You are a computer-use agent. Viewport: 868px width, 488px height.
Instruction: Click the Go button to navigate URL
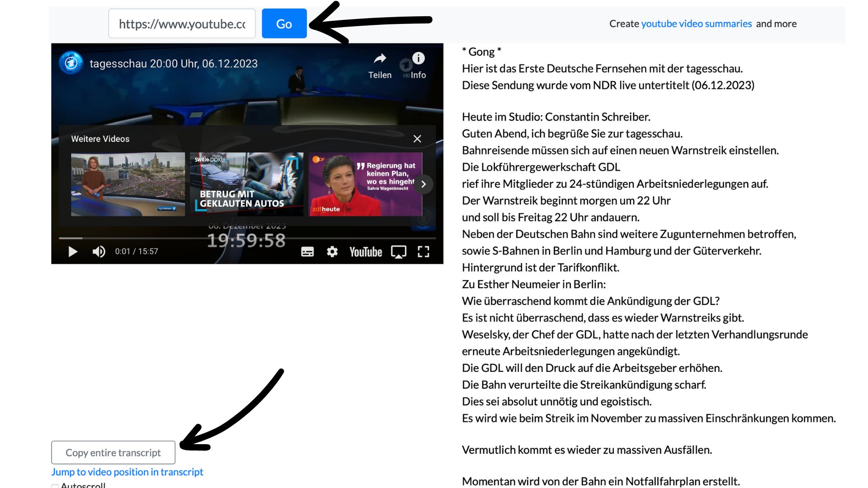tap(284, 23)
